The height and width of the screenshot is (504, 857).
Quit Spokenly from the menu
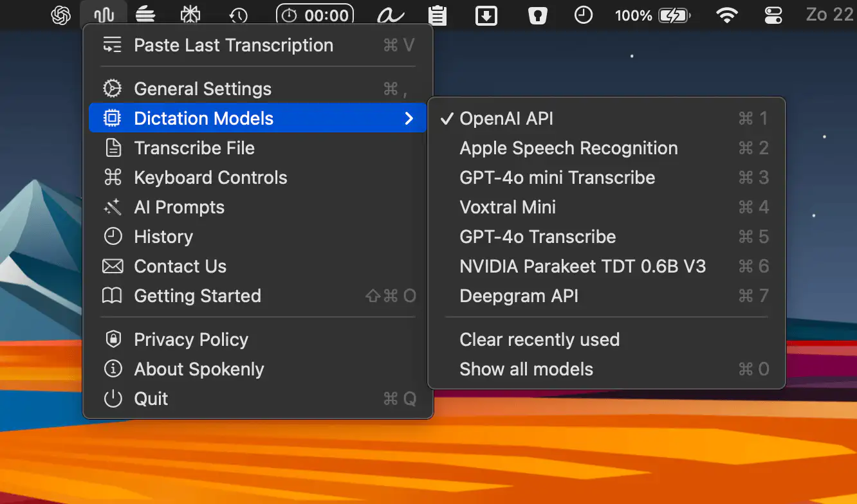(151, 399)
